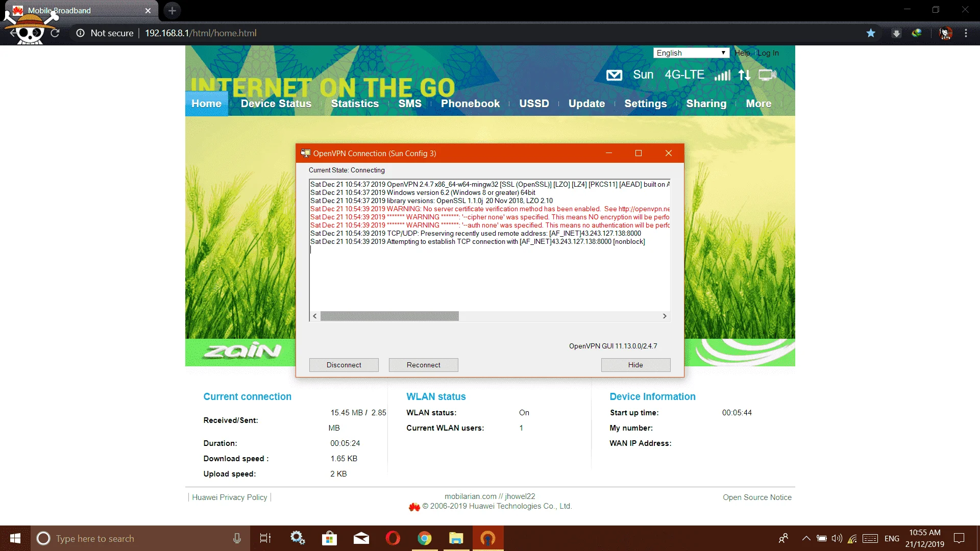Open the English language dropdown
The image size is (980, 551).
691,53
